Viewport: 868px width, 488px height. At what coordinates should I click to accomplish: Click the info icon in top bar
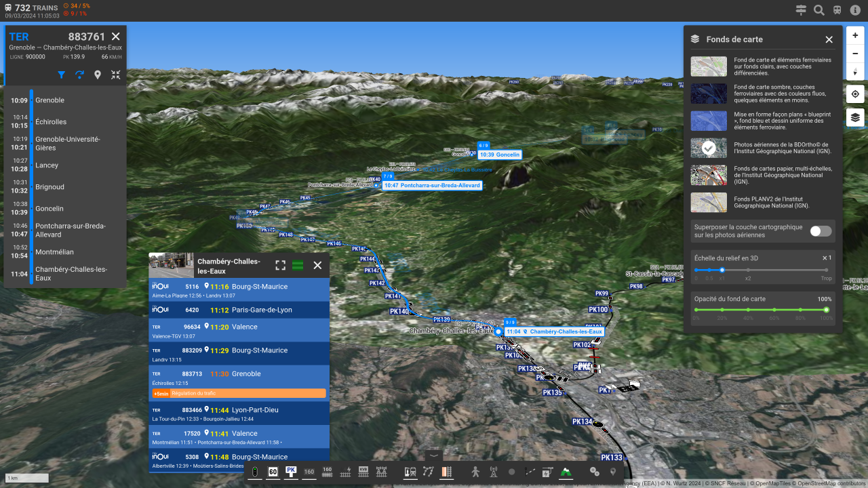pyautogui.click(x=856, y=10)
